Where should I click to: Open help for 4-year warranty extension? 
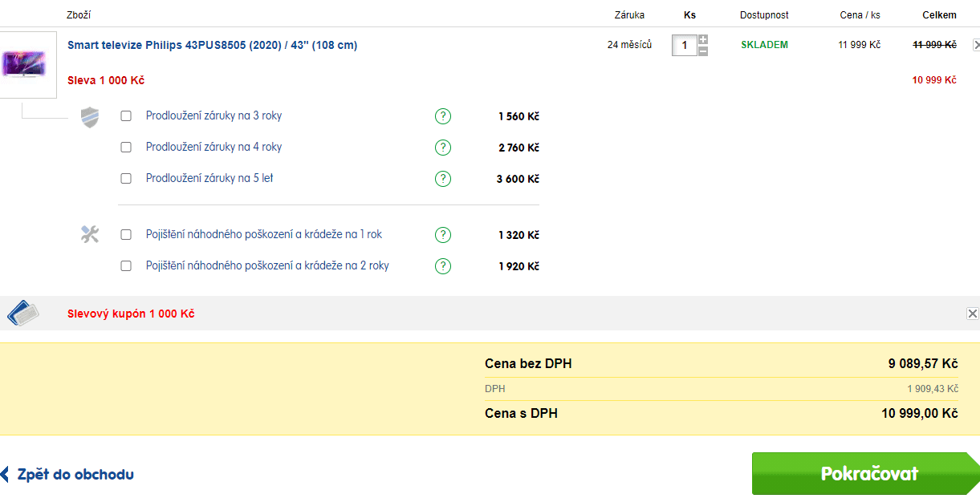(x=443, y=148)
